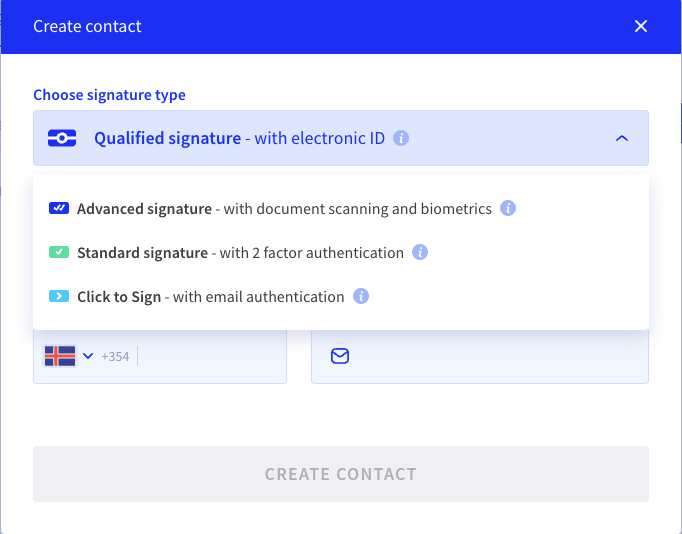Viewport: 682px width, 534px height.
Task: Click the envelope icon in email field
Action: pyautogui.click(x=340, y=356)
